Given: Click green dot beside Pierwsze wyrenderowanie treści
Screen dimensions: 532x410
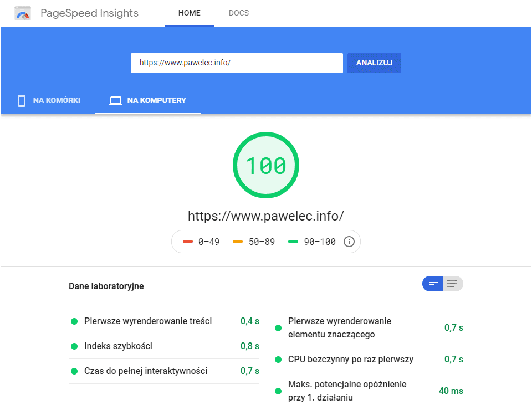Looking at the screenshot, I should (74, 321).
